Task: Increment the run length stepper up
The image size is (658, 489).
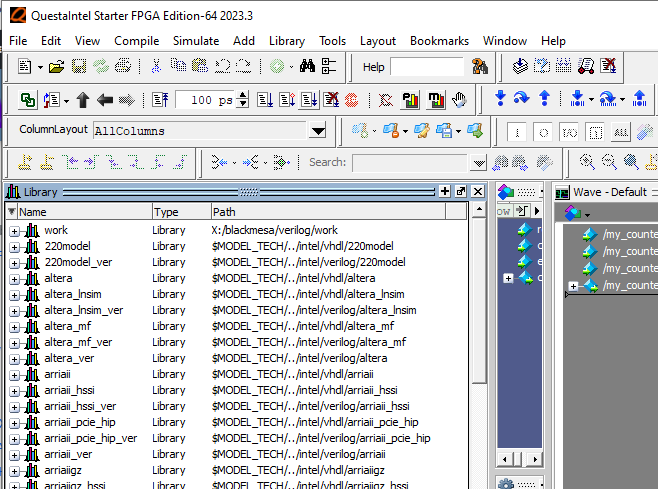Action: (243, 96)
